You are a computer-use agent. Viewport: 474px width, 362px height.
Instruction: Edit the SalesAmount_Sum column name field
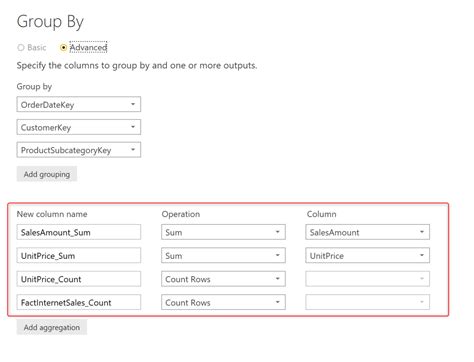point(79,232)
